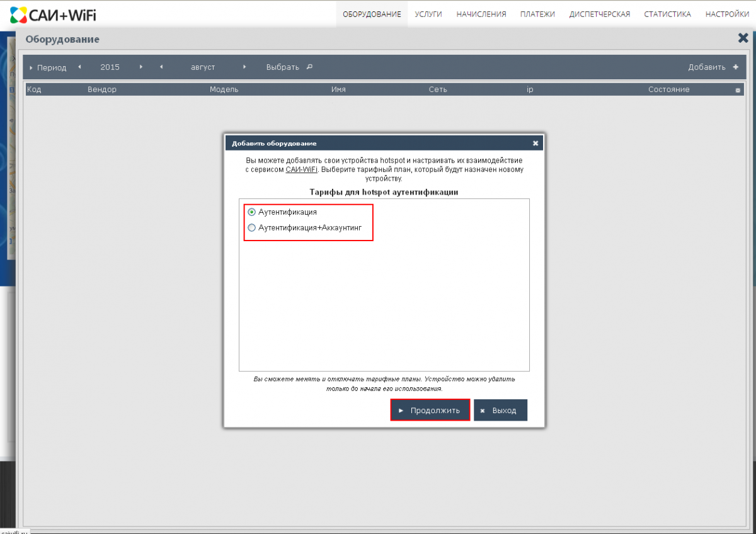This screenshot has width=756, height=534.
Task: Click the САИ+WiFi logo
Action: pos(53,14)
